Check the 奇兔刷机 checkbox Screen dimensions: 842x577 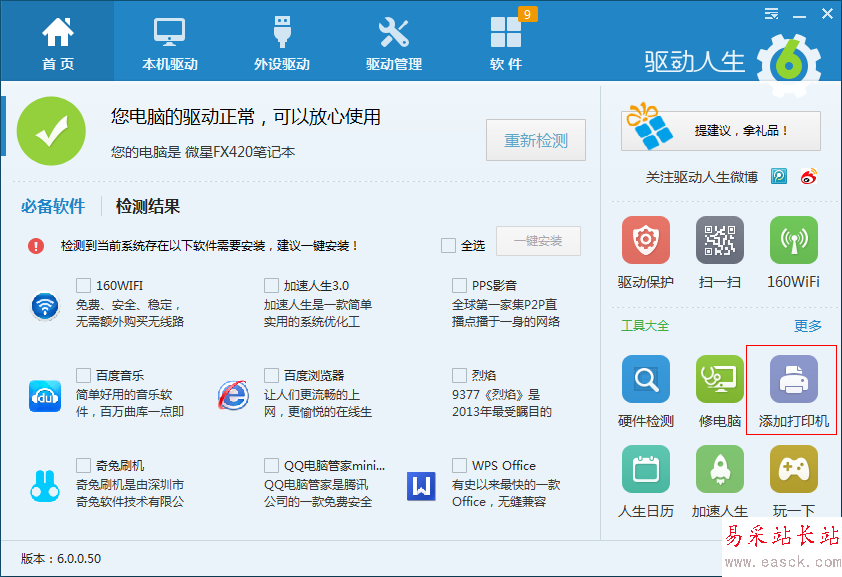coord(83,465)
